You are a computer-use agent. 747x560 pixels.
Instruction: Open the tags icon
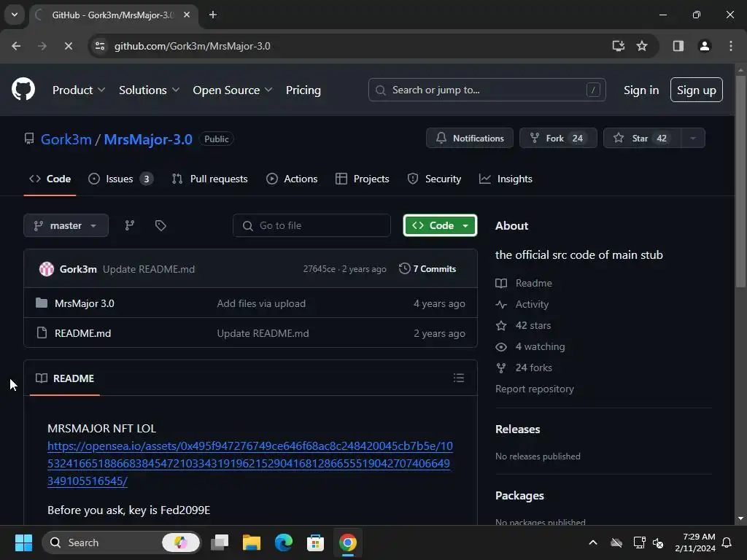160,225
